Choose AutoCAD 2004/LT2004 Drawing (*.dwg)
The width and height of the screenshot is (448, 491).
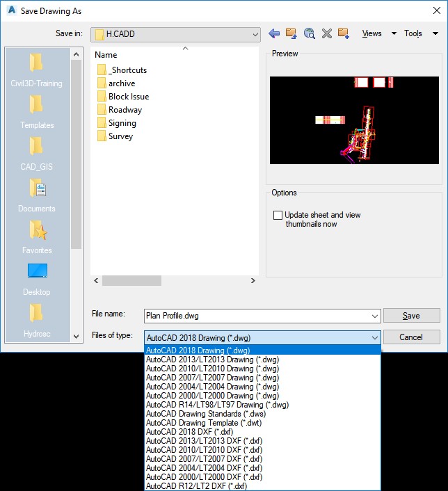262,387
